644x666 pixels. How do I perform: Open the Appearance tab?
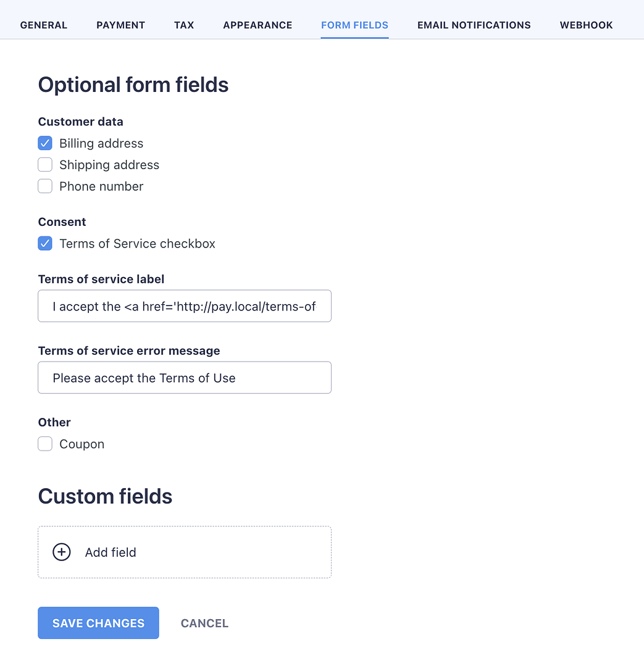(257, 25)
